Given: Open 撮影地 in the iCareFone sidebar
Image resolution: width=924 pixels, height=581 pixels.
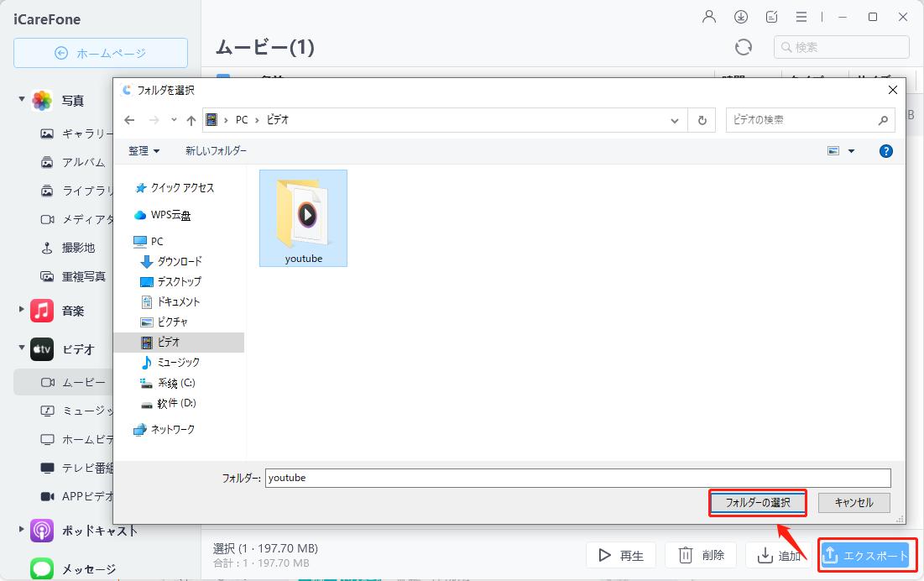Looking at the screenshot, I should tap(67, 248).
